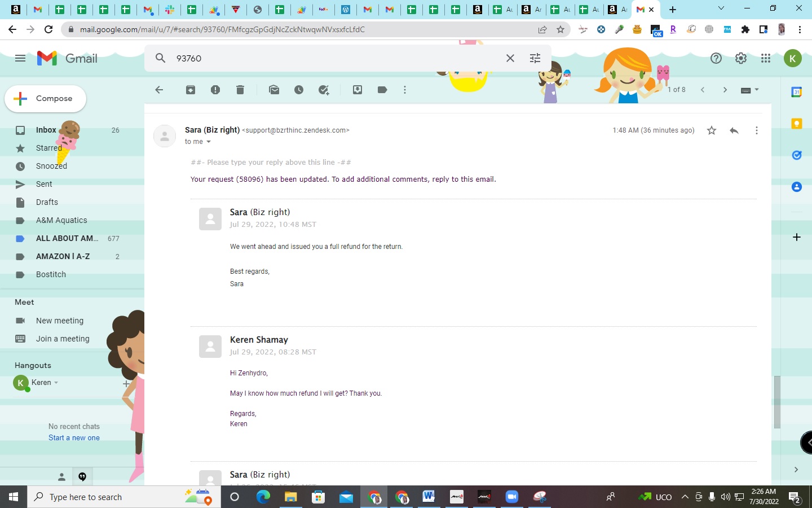The width and height of the screenshot is (812, 508).
Task: Click the Gmail logo
Action: (67, 58)
